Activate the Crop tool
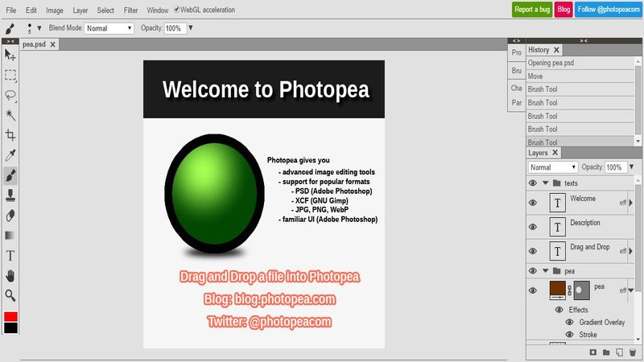Viewport: 644px width, 362px height. tap(10, 135)
